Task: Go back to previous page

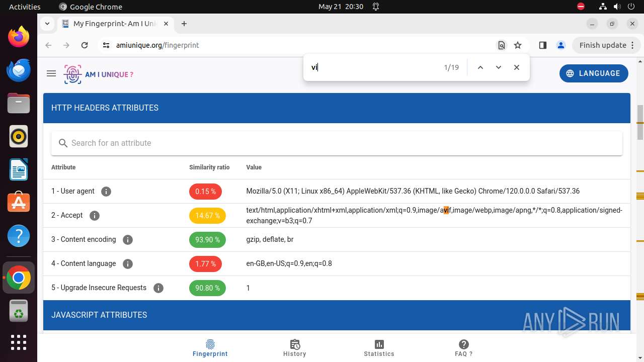Action: point(48,45)
